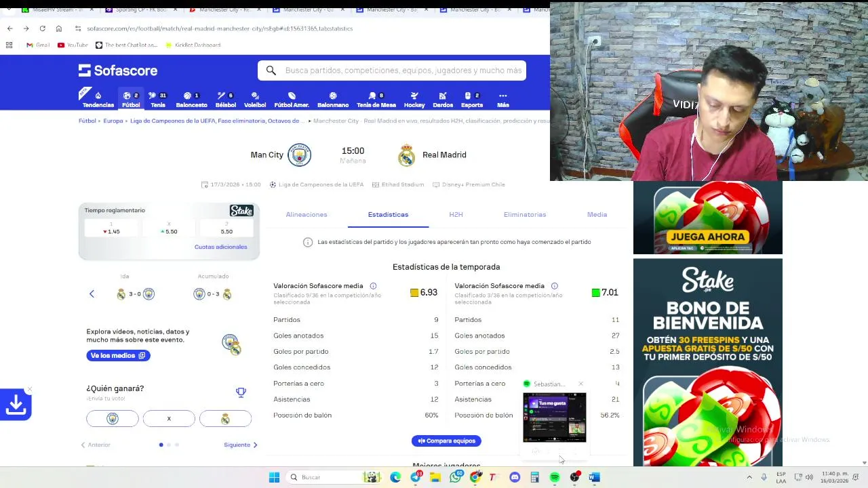
Task: Select the Baloncesto sport icon
Action: pyautogui.click(x=191, y=100)
